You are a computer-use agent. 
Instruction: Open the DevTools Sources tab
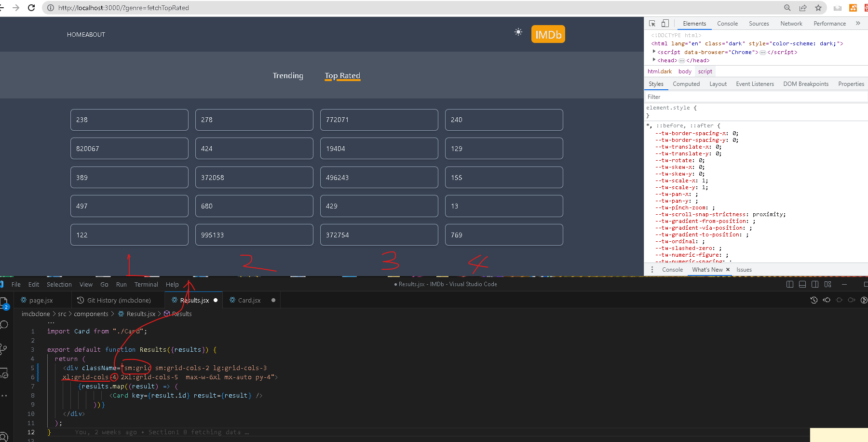point(759,24)
